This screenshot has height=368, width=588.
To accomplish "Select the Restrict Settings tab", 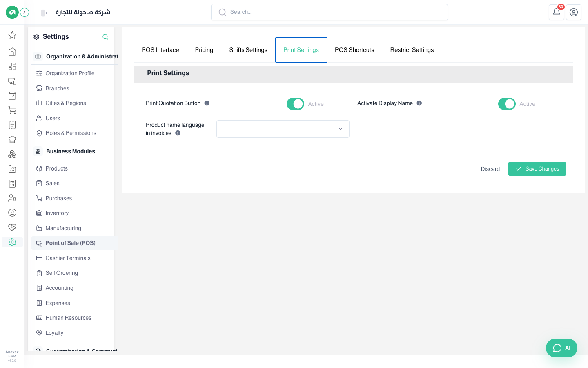I will [412, 50].
